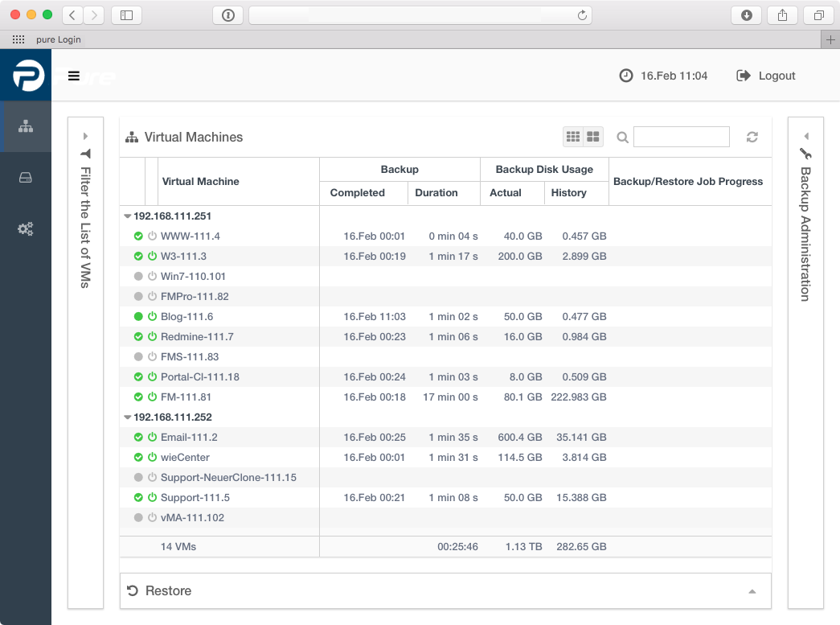The image size is (840, 625).
Task: Switch to compact grid view
Action: click(573, 137)
